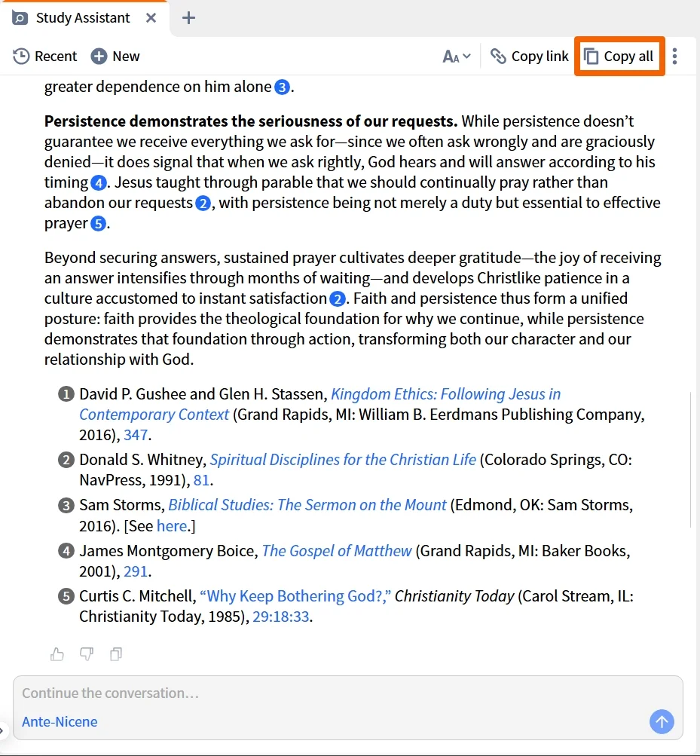Select the Study Assistant tab
This screenshot has width=700, height=756.
click(x=83, y=18)
